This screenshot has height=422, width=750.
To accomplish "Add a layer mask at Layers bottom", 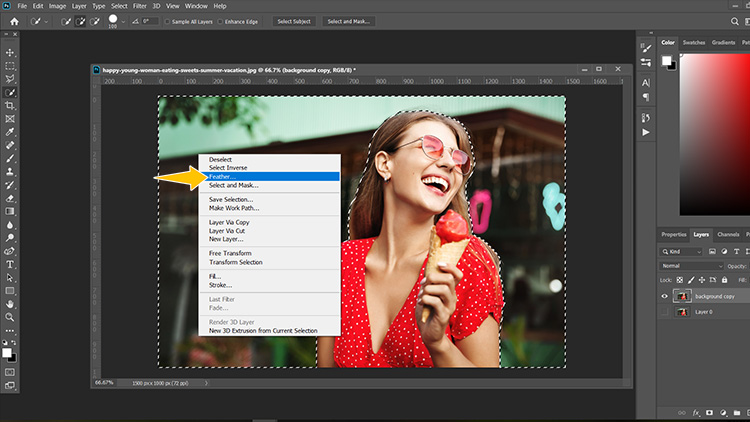I will click(x=709, y=412).
